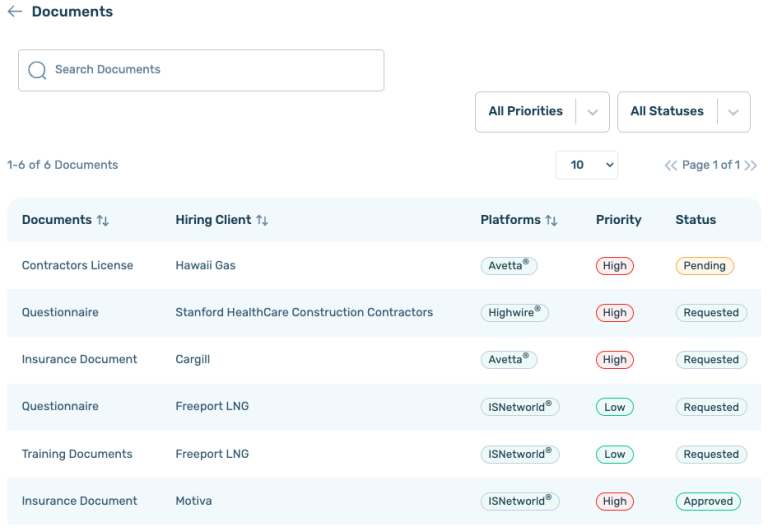Open the All Statuses dropdown

click(x=683, y=112)
